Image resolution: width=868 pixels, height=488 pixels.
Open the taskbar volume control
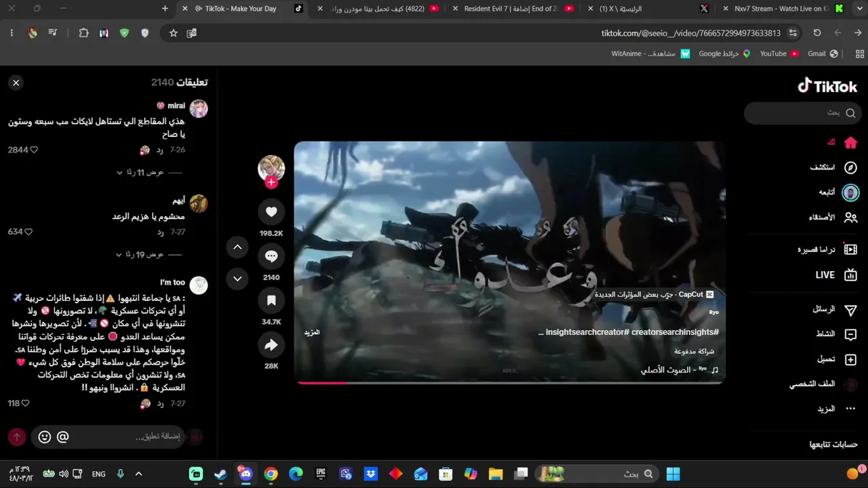click(x=64, y=474)
